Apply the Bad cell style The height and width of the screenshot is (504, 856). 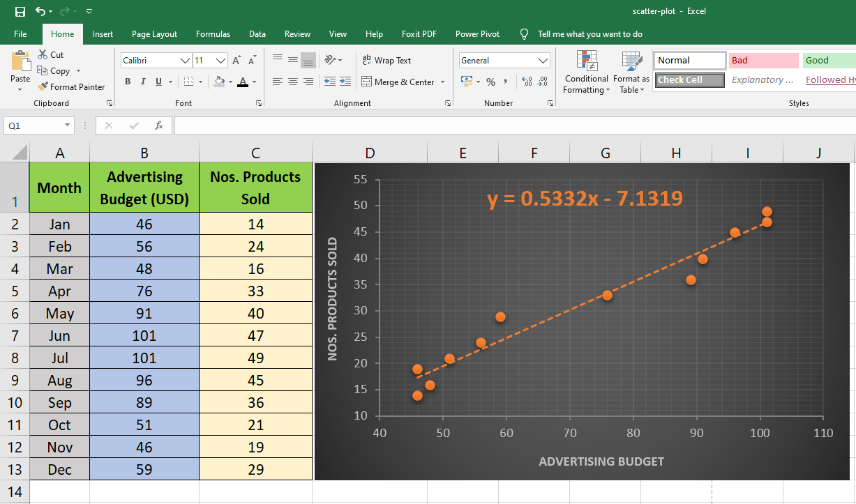click(763, 61)
